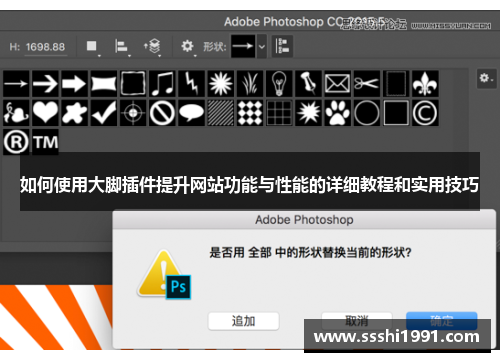
Task: Pick the envelope shape
Action: (338, 84)
